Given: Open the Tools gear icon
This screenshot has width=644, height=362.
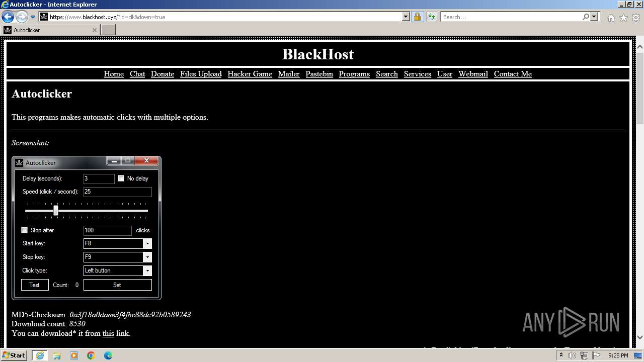Looking at the screenshot, I should pyautogui.click(x=636, y=18).
